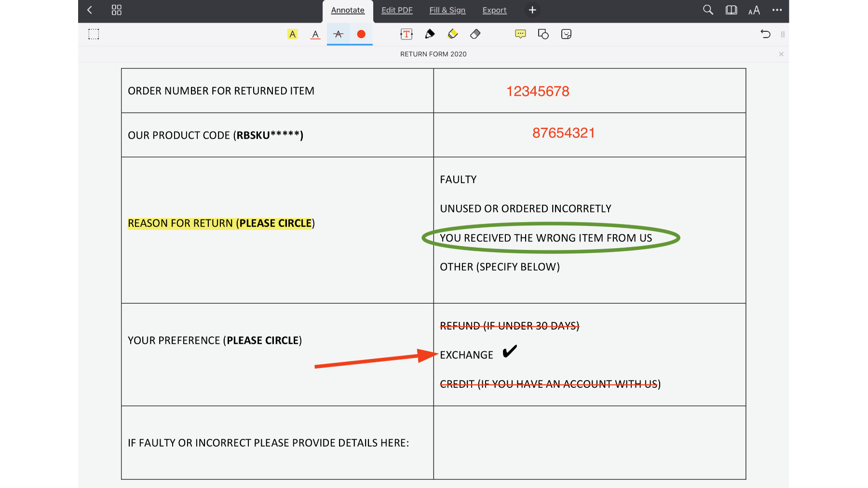The image size is (868, 488).
Task: Open the more options menu
Action: pyautogui.click(x=777, y=10)
